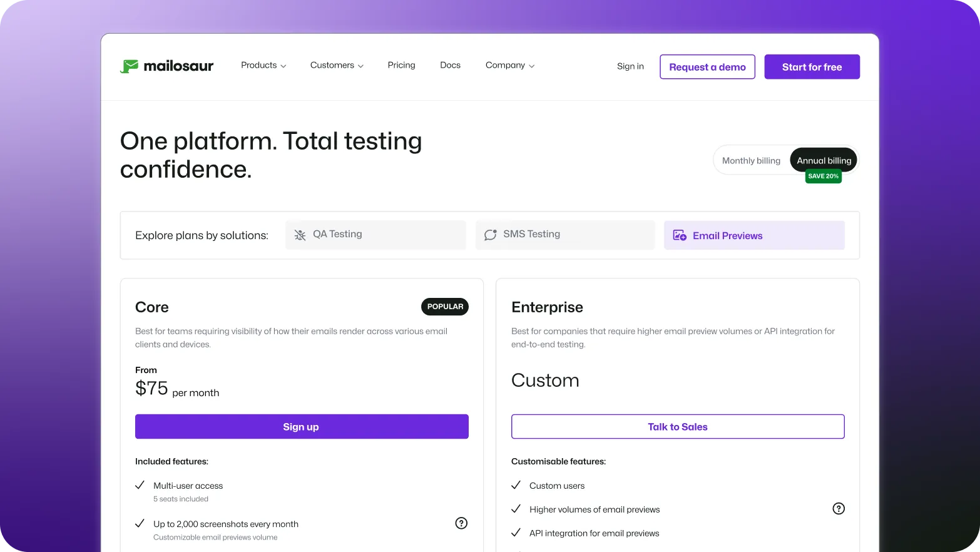980x552 pixels.
Task: Select Annual billing option
Action: click(824, 161)
